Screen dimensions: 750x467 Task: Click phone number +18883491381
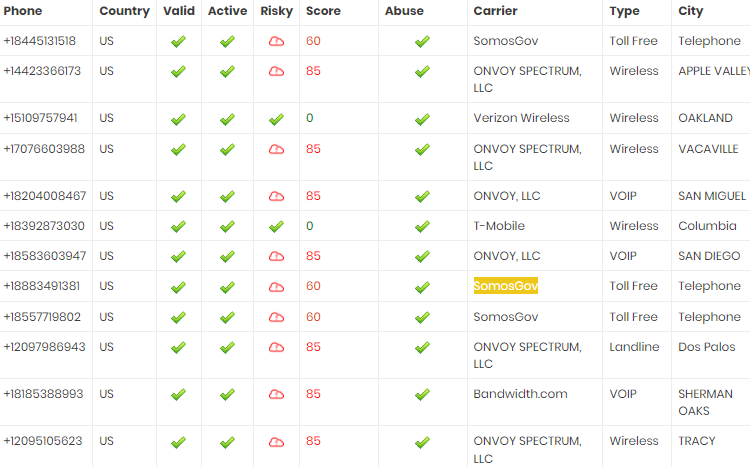[x=42, y=286]
